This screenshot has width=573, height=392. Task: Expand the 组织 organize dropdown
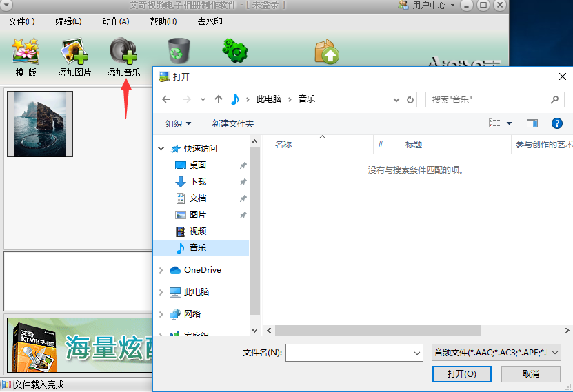179,124
